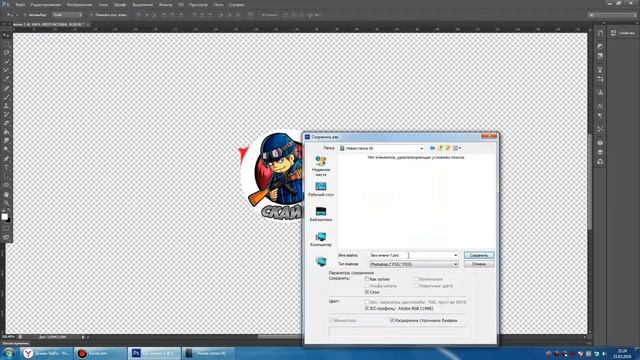The height and width of the screenshot is (360, 640).
Task: Open the Слои menu
Action: 104,5
